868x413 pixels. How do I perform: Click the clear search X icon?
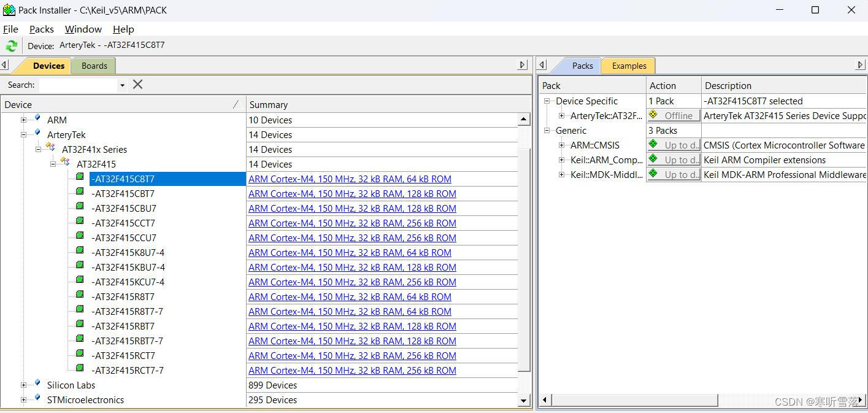[138, 84]
